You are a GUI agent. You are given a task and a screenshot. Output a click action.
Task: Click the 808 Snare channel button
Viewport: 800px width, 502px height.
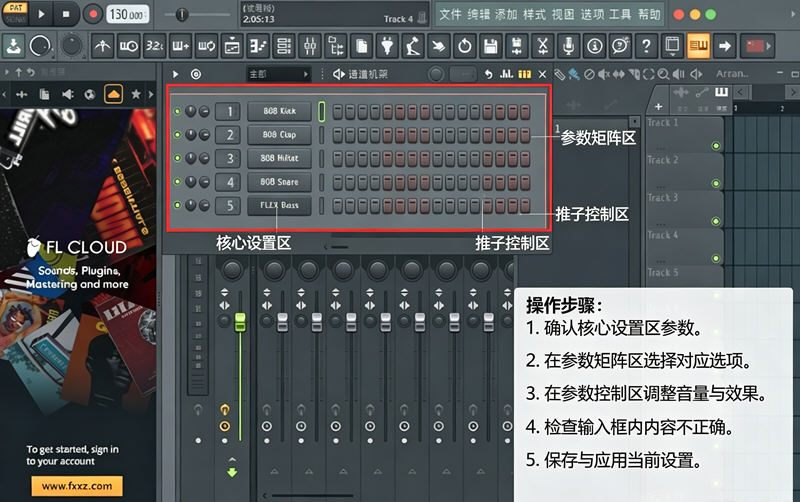279,182
